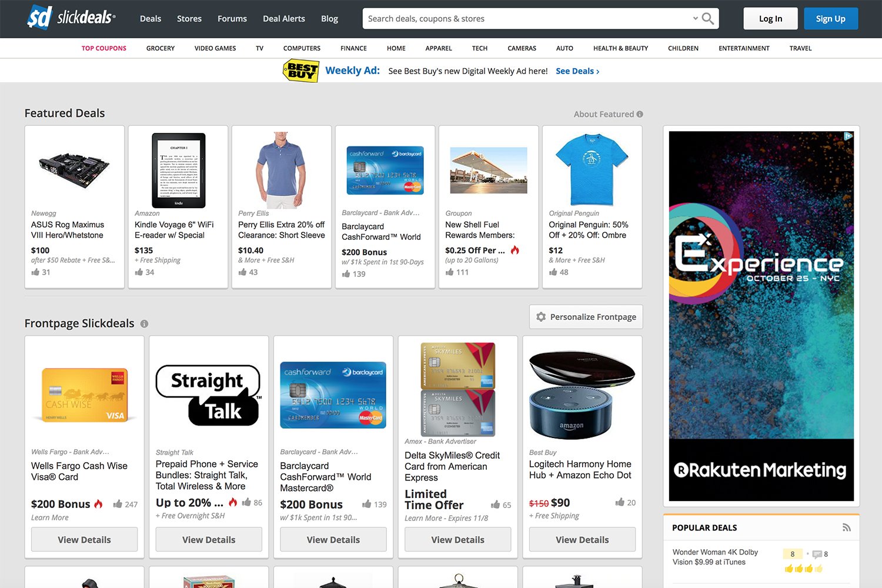Screen dimensions: 882x588
Task: Select the Grocery category
Action: [161, 48]
